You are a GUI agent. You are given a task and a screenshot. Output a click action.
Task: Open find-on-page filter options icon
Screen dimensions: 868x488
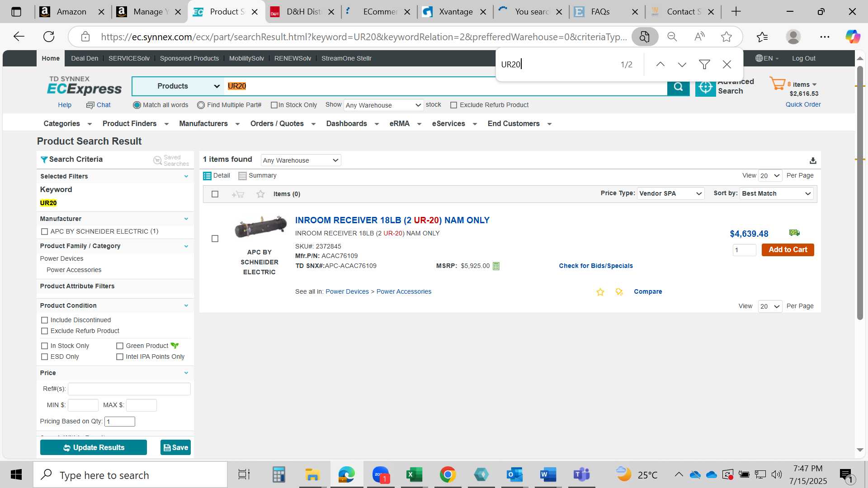click(704, 65)
